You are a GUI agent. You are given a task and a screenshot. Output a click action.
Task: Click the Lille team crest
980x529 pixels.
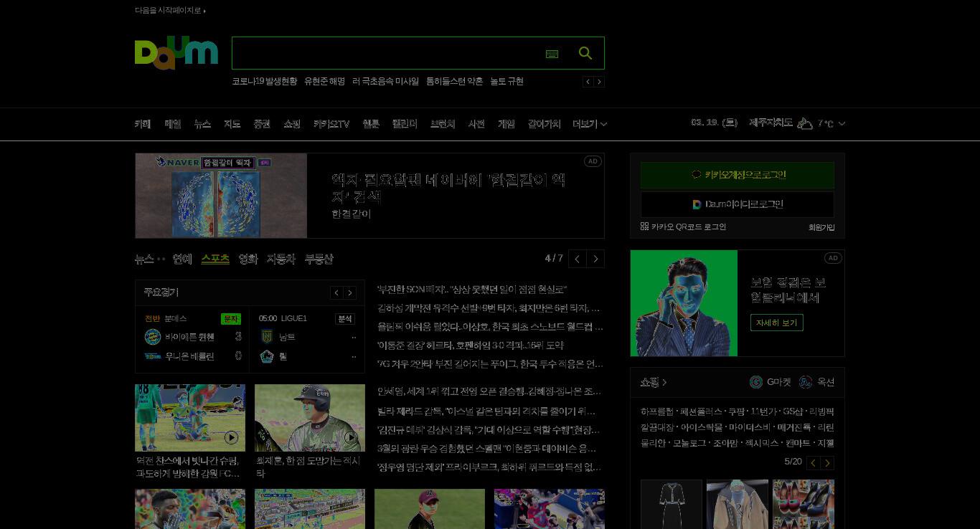[267, 356]
